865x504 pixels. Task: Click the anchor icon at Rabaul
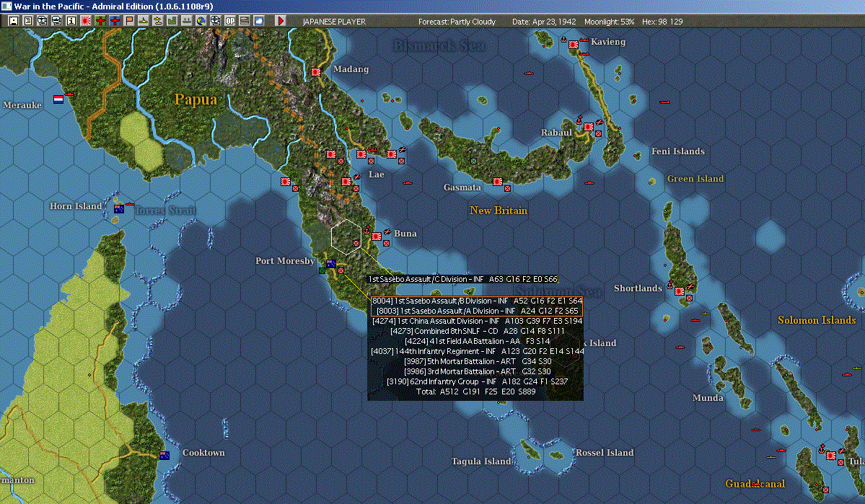coord(579,120)
